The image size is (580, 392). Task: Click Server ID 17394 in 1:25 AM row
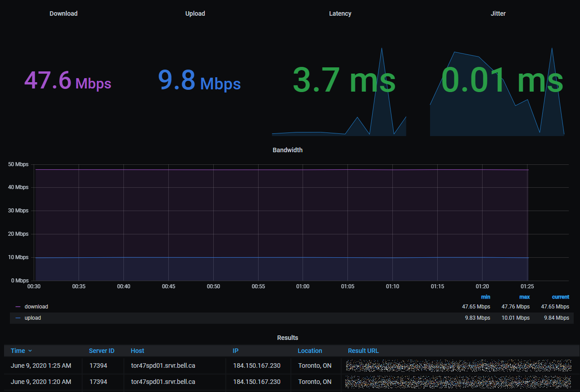pos(98,366)
